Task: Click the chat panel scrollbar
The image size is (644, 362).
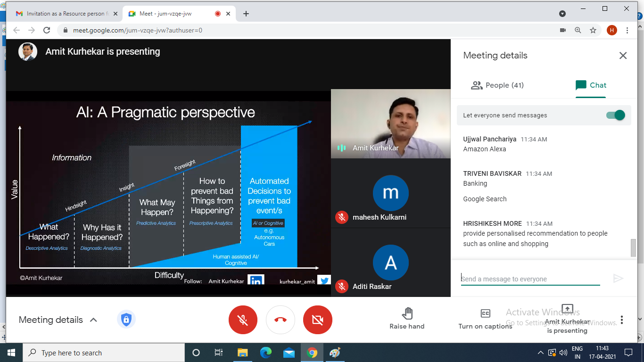Action: (x=633, y=247)
